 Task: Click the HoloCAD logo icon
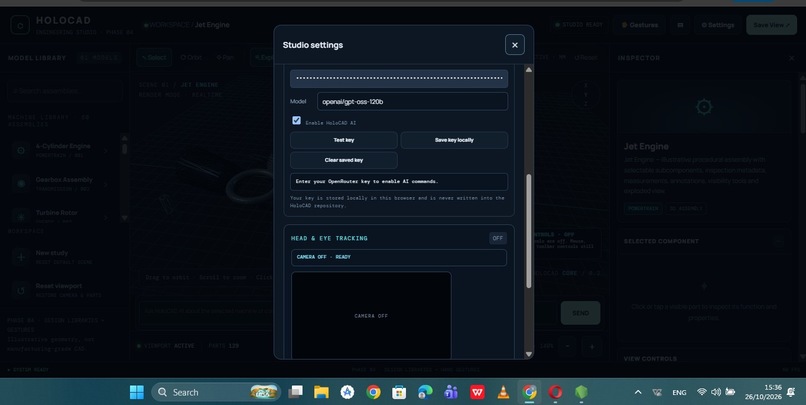pyautogui.click(x=20, y=25)
